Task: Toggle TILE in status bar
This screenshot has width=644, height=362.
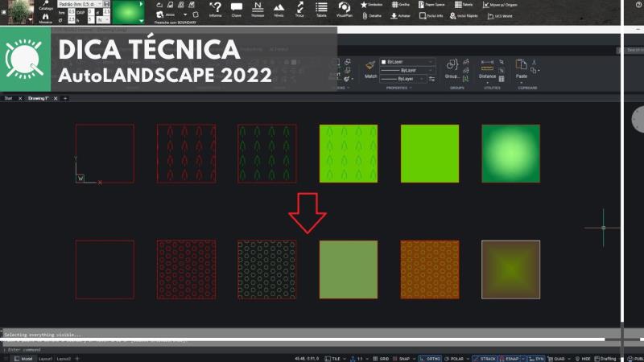Action: pos(332,359)
